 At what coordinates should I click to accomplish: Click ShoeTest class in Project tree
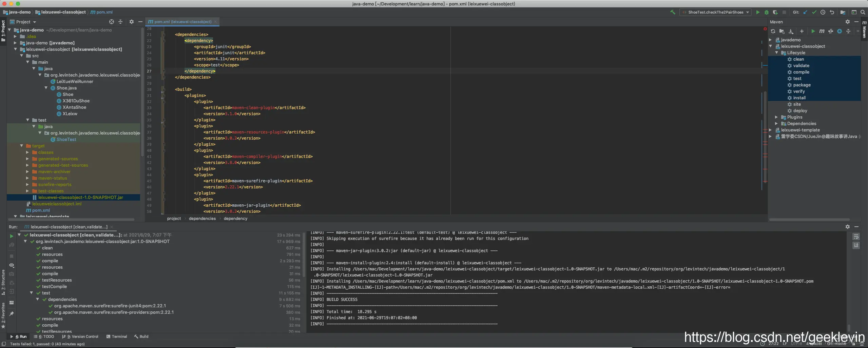click(66, 139)
